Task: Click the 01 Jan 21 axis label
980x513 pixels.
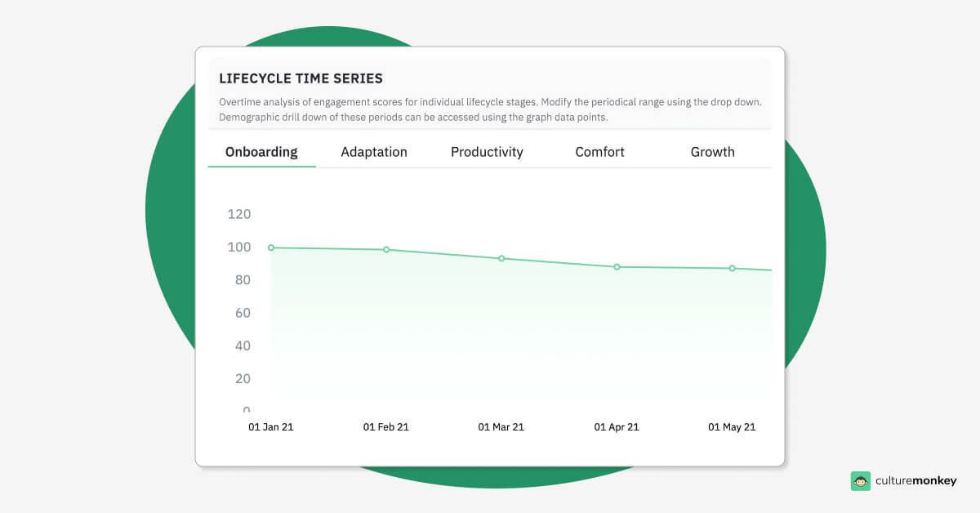Action: coord(271,426)
